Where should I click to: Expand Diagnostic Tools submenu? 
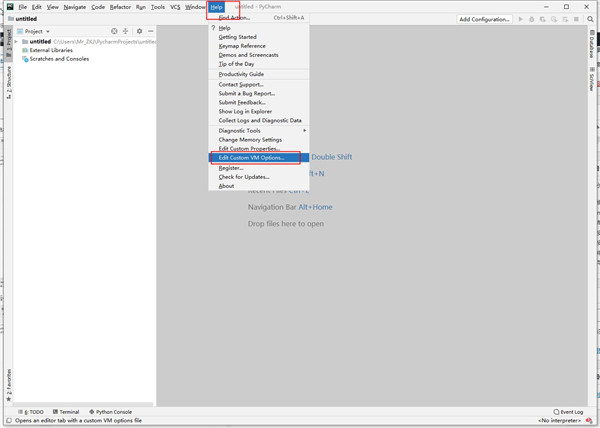click(x=259, y=130)
